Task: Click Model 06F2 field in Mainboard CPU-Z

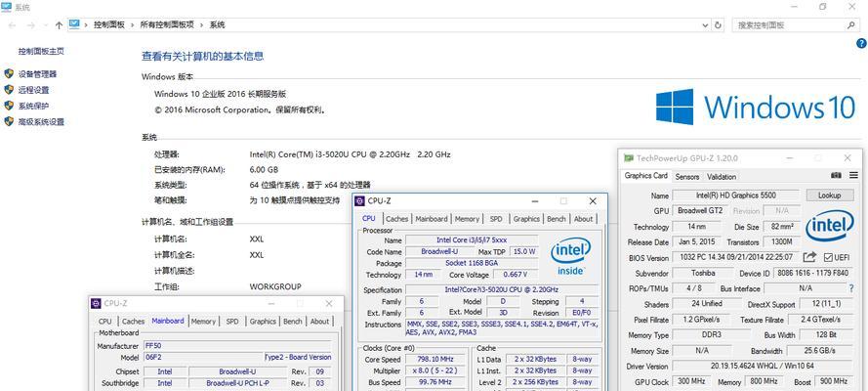Action: click(204, 357)
